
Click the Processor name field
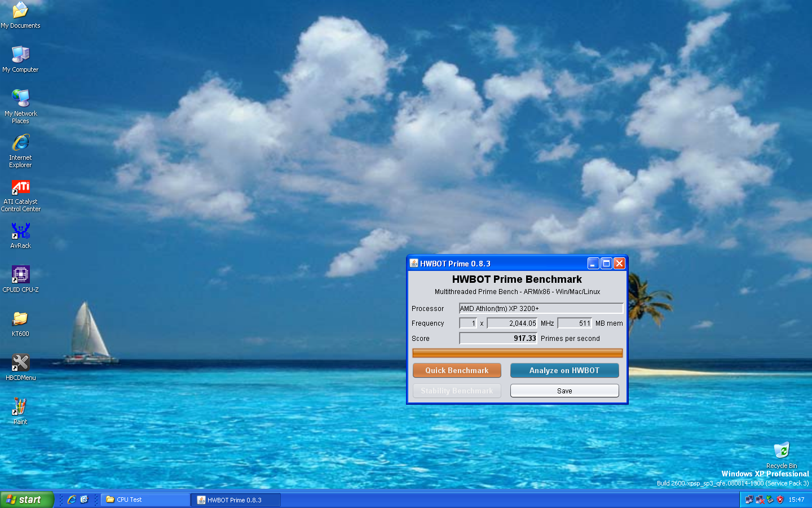coord(541,308)
